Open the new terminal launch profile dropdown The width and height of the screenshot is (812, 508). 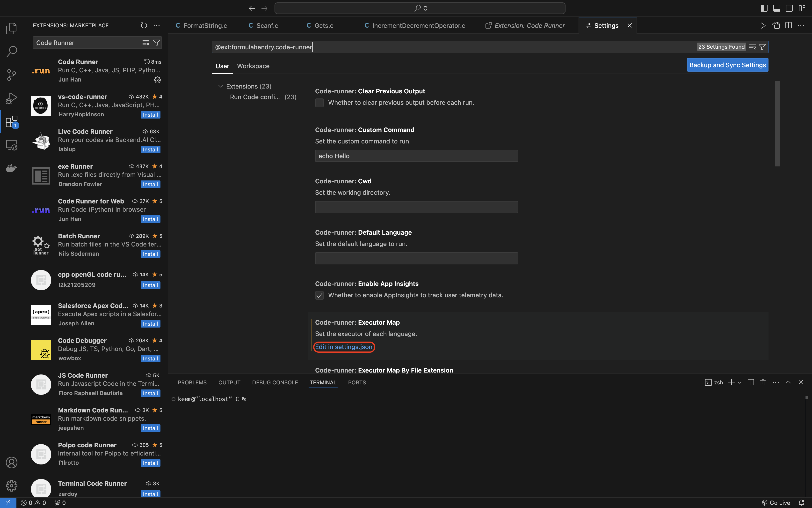739,382
